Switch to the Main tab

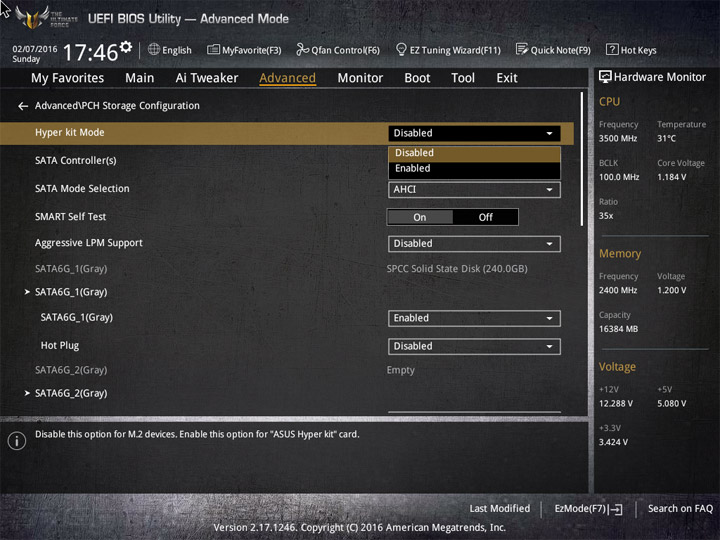tap(140, 78)
